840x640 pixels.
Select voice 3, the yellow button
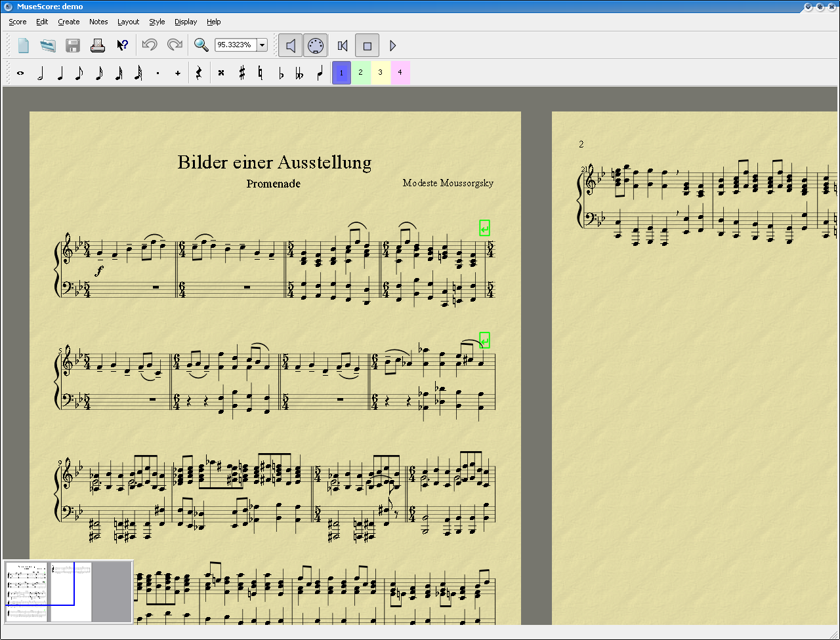[x=381, y=72]
